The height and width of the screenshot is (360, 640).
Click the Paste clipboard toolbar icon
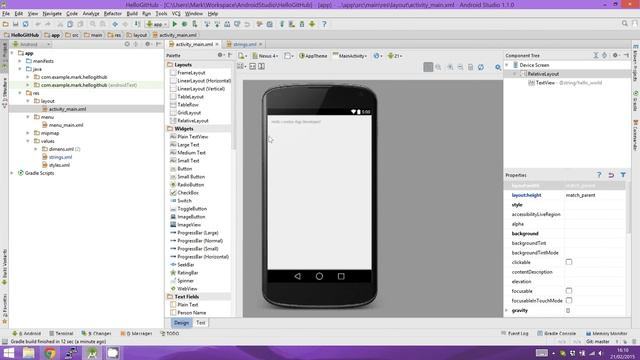80,24
